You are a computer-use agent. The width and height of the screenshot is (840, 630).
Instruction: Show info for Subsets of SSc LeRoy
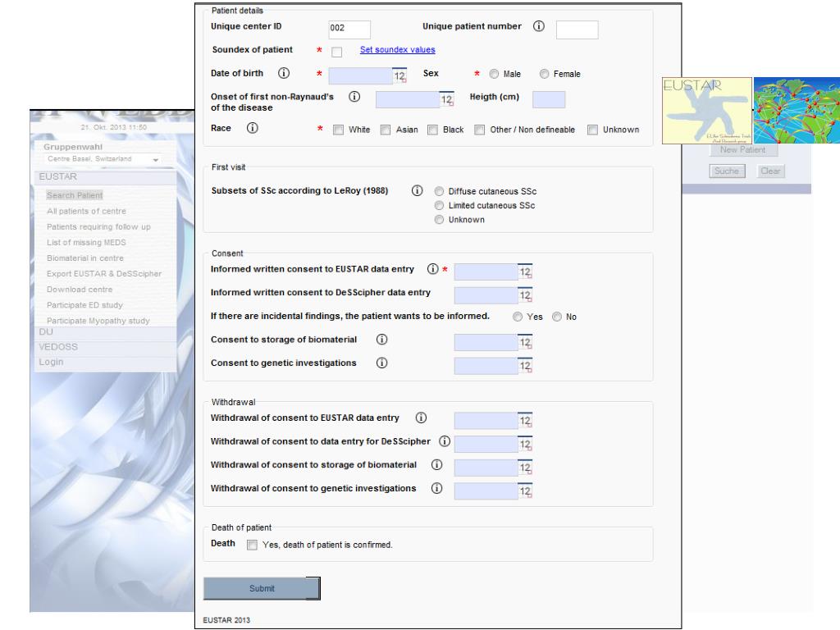click(417, 190)
